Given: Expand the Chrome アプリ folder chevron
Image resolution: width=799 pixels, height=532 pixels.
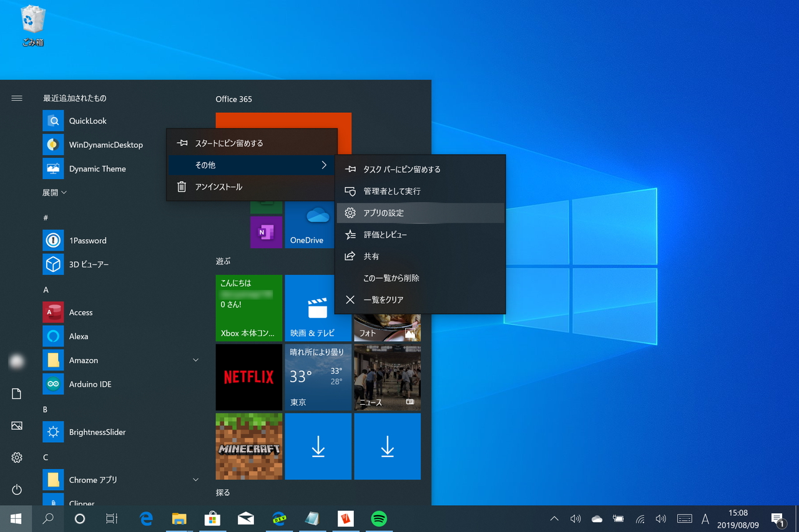Looking at the screenshot, I should point(195,480).
